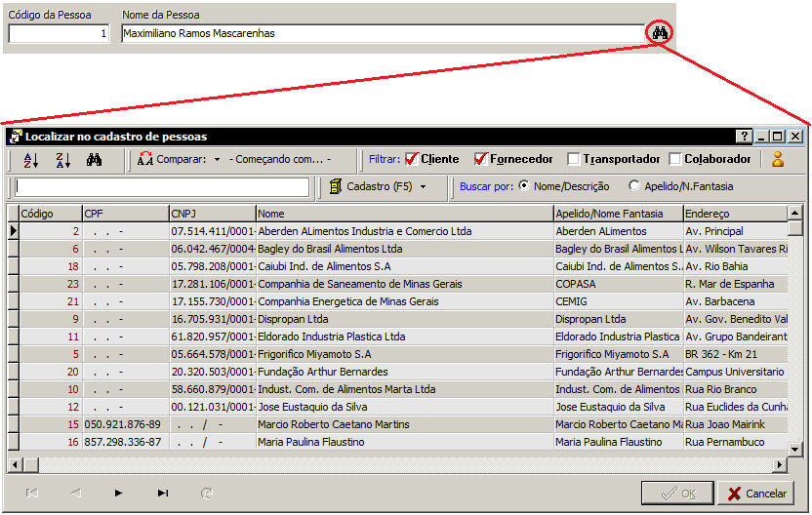Viewport: 812px width, 515px height.
Task: Click the refresh records icon
Action: 206,494
